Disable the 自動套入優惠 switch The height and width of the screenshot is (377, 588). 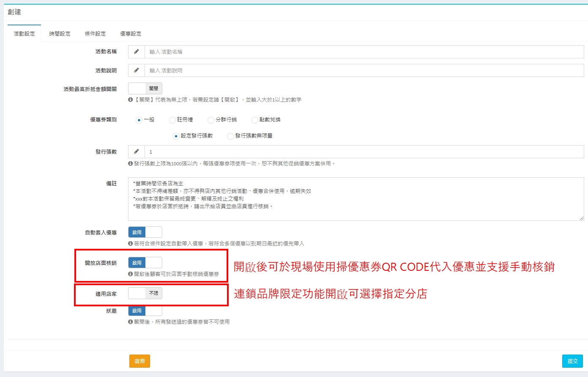[x=145, y=232]
